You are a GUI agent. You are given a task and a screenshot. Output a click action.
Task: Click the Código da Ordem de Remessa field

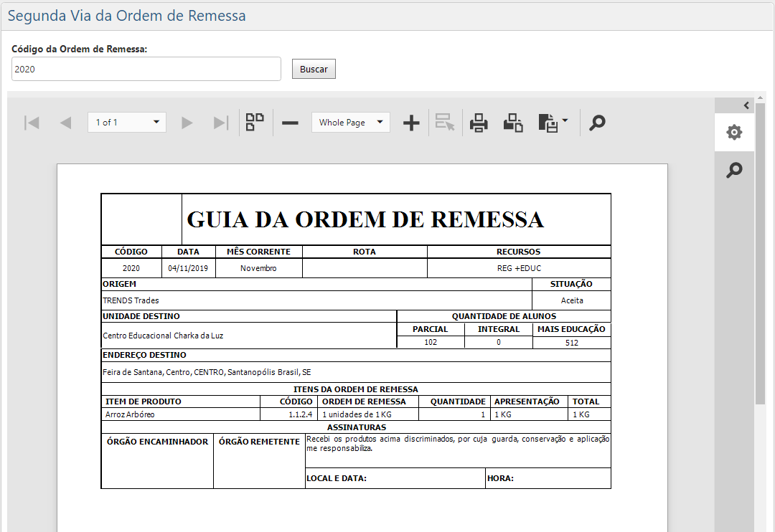coord(146,69)
